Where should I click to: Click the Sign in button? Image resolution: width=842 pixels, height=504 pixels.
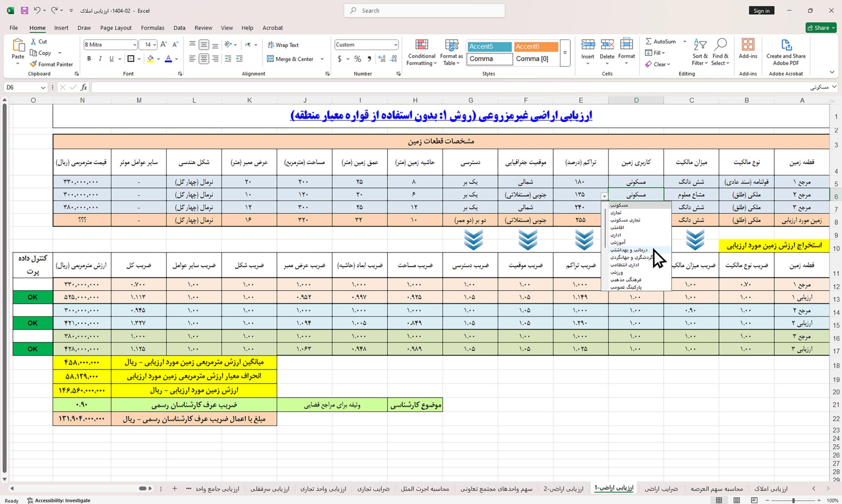[761, 11]
